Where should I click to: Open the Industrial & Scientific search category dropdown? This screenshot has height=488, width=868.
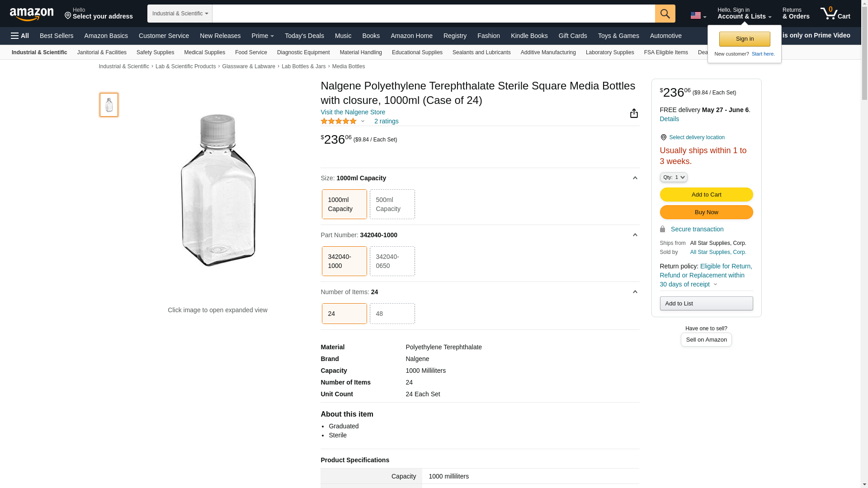click(x=180, y=14)
